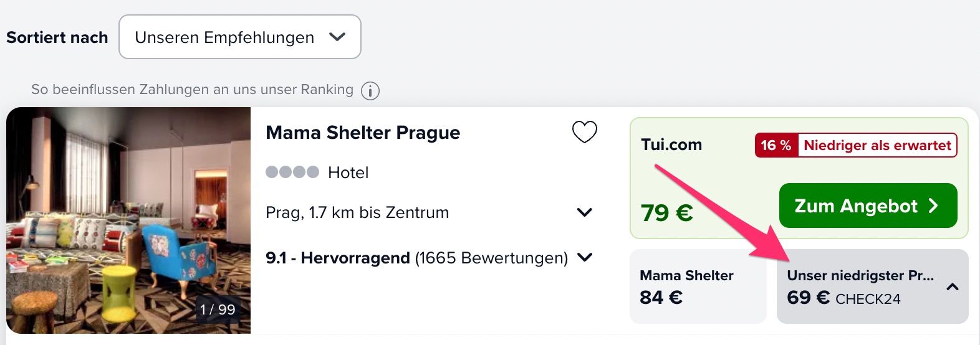Screen dimensions: 980x345
Task: Collapse the Unser niedrigster Preis panel
Action: click(x=952, y=287)
